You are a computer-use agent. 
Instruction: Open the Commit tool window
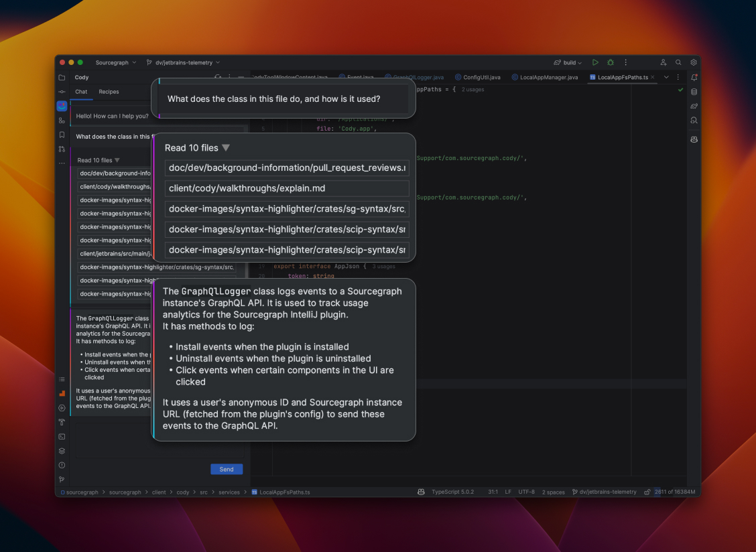[62, 92]
